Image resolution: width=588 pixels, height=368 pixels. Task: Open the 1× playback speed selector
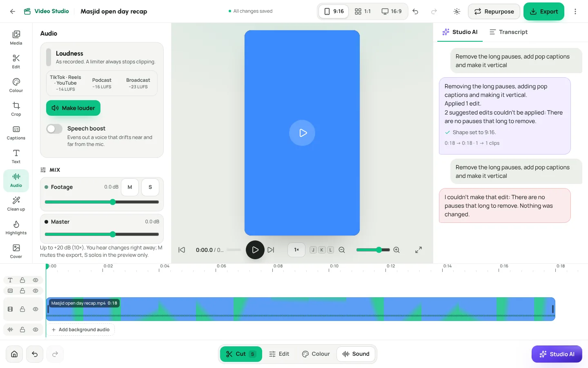coord(296,250)
